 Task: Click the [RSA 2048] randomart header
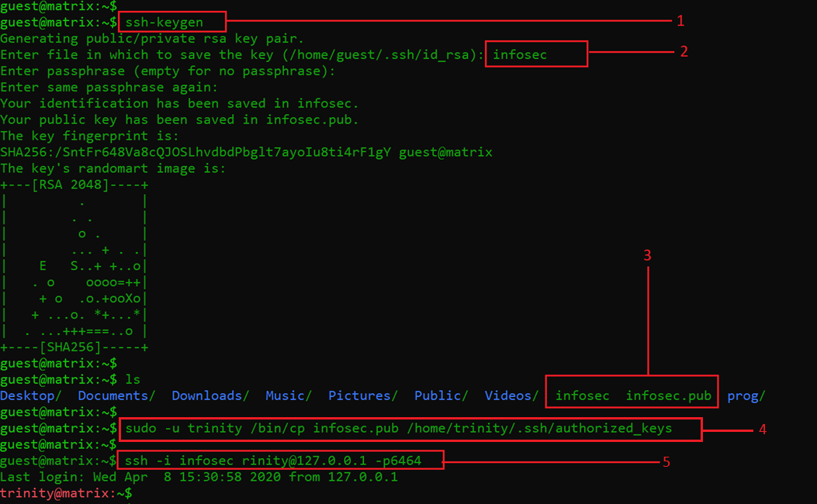(x=74, y=185)
